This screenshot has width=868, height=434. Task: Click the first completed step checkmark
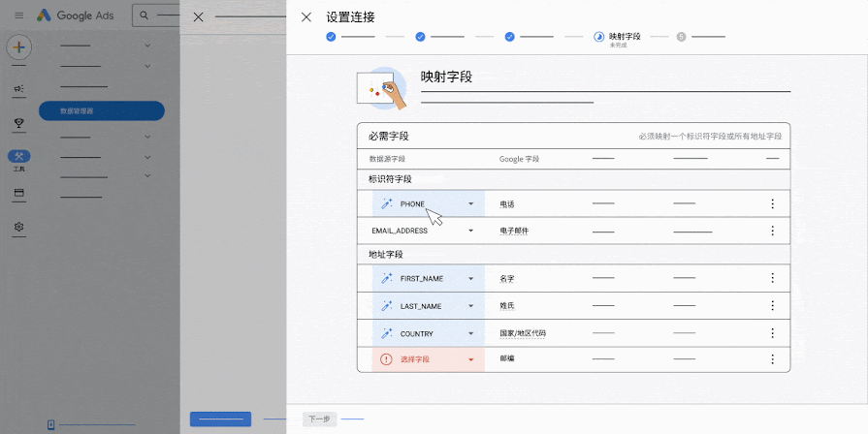[x=331, y=37]
